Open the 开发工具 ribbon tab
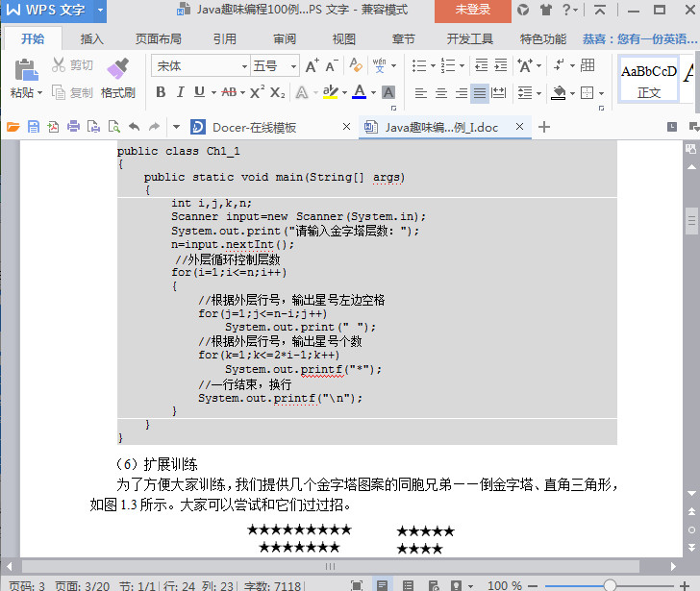 [470, 39]
